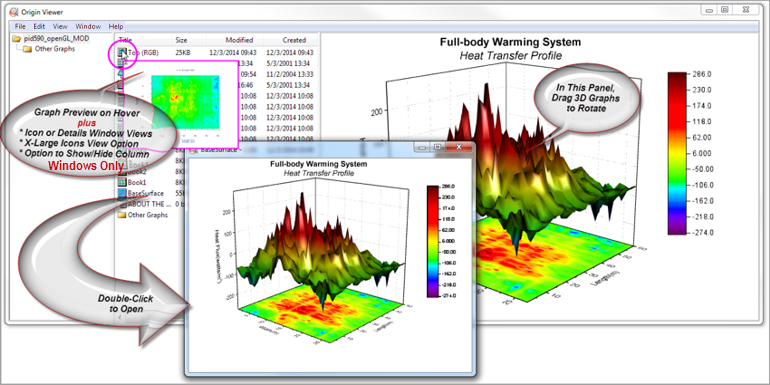The height and width of the screenshot is (385, 770).
Task: Click the 11/2/2004 13:33 created date
Action: (x=290, y=74)
